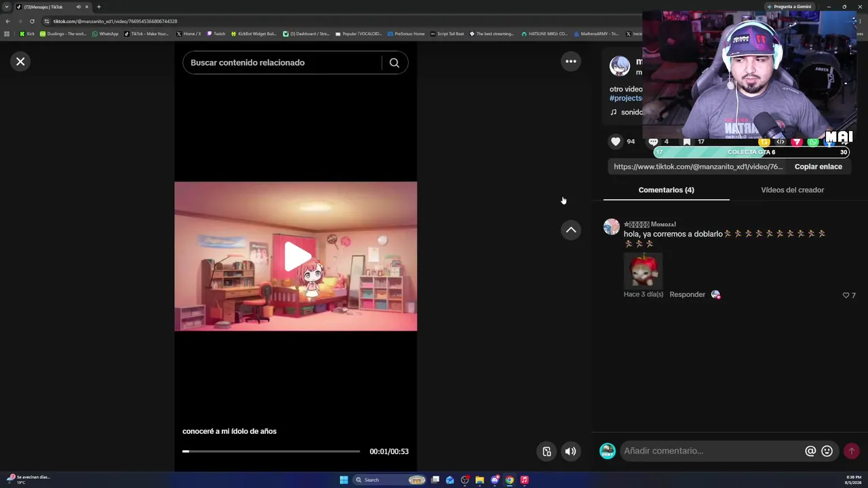This screenshot has height=488, width=868.
Task: Open Google Chrome from the taskbar
Action: point(509,480)
